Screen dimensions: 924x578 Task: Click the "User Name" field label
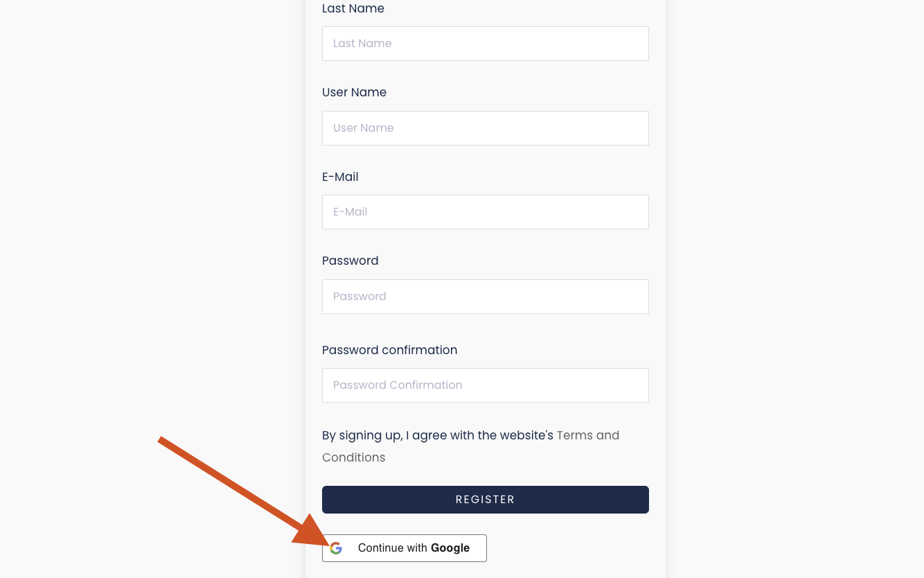(x=354, y=92)
